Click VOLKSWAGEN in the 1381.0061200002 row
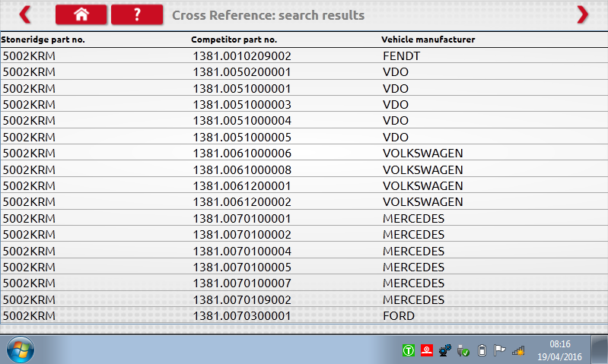 [422, 201]
